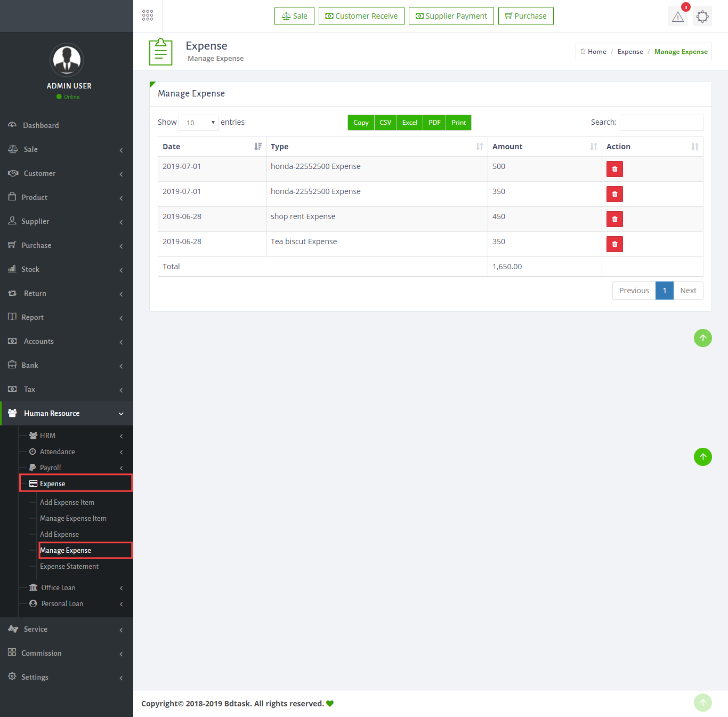Export the table as PDF
Image resolution: width=728 pixels, height=717 pixels.
tap(434, 123)
